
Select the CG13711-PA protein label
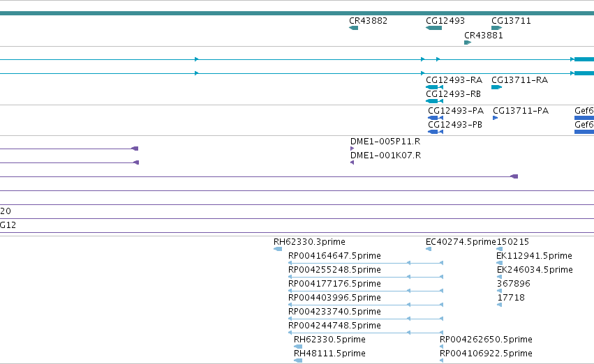pos(521,110)
